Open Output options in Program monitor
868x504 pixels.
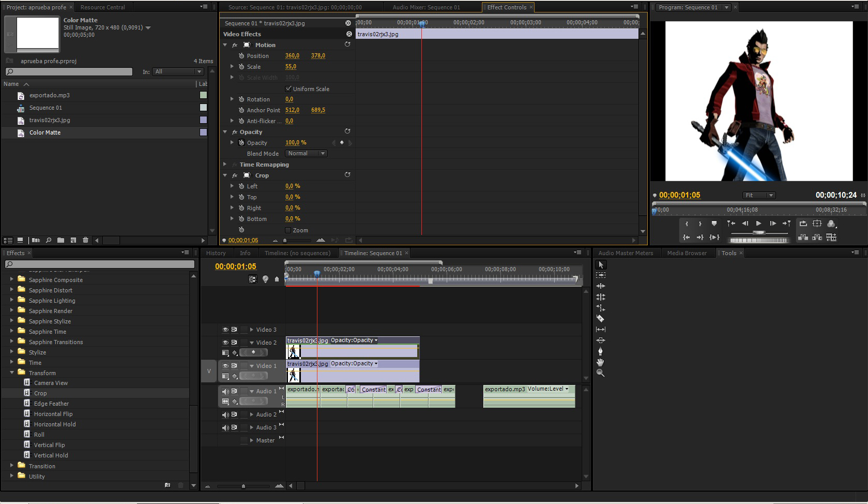(831, 224)
